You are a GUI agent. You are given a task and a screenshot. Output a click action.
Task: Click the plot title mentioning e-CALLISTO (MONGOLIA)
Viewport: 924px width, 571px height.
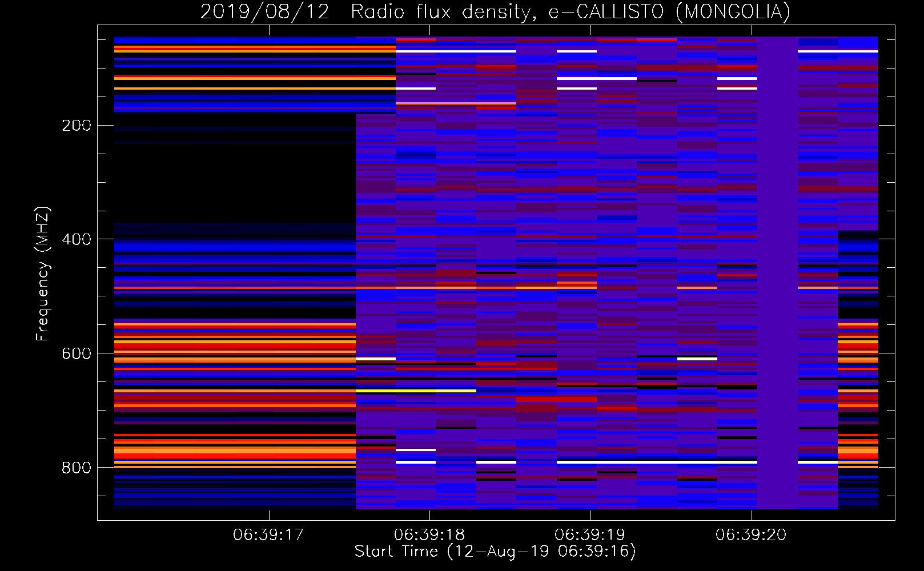(495, 11)
